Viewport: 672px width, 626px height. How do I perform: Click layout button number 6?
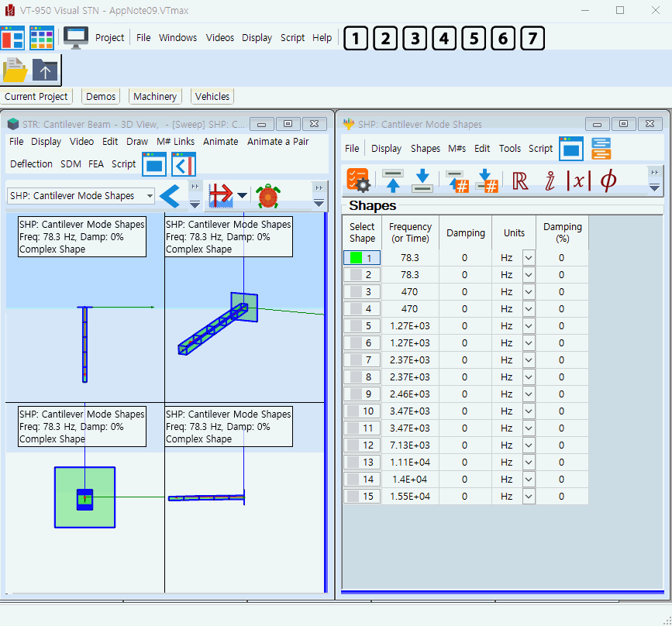click(503, 39)
